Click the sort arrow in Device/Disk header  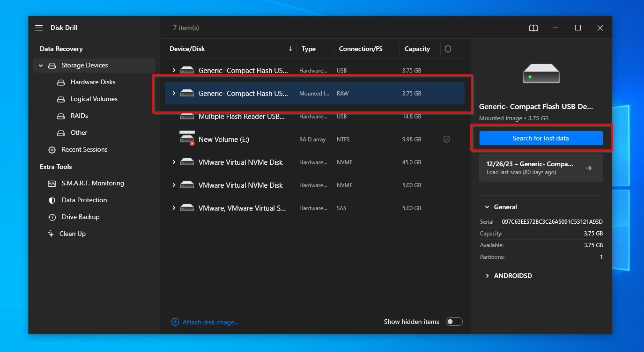click(290, 48)
